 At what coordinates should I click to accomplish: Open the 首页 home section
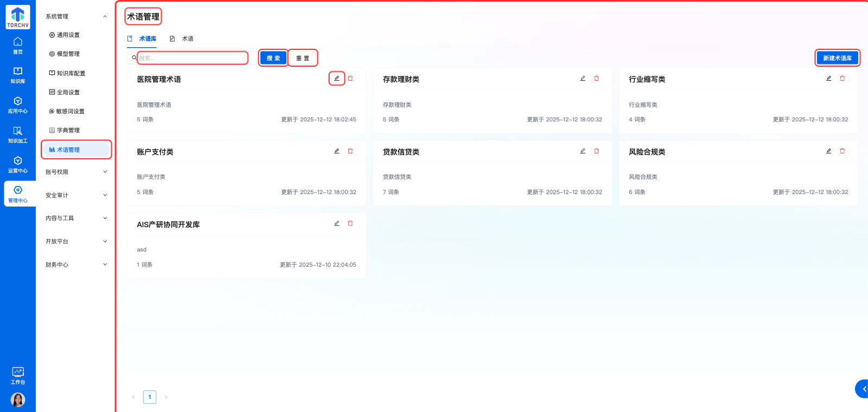point(18,46)
